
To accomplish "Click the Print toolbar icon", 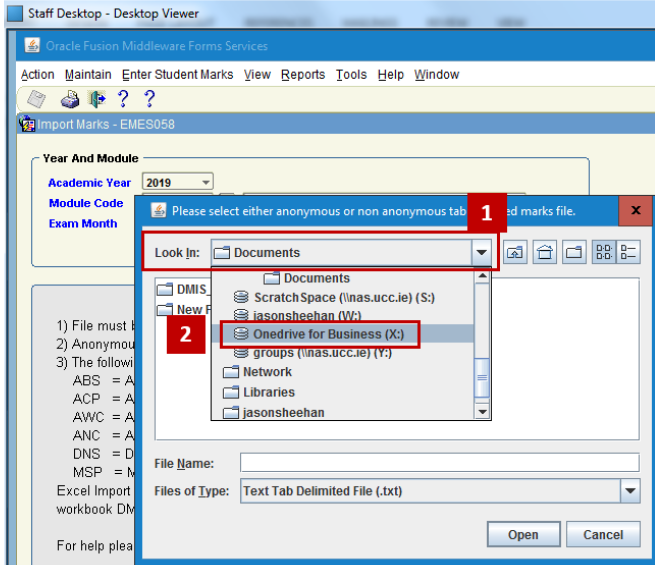I will click(69, 99).
